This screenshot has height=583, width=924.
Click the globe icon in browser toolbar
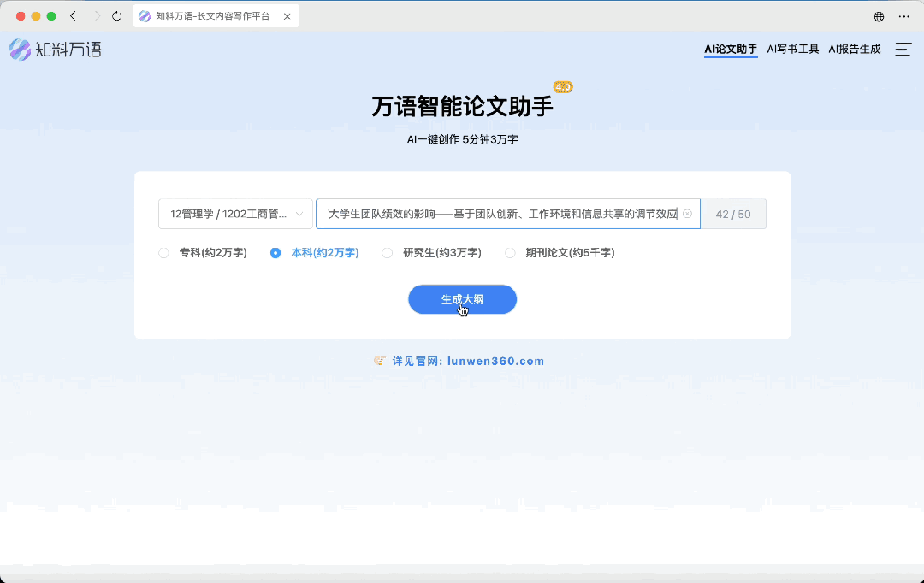(878, 16)
